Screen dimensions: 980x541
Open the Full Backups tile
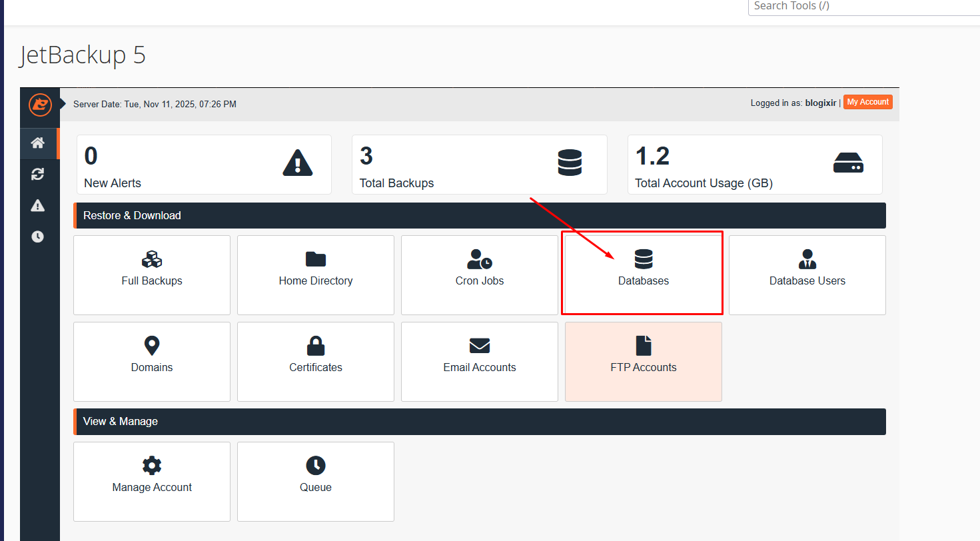152,274
